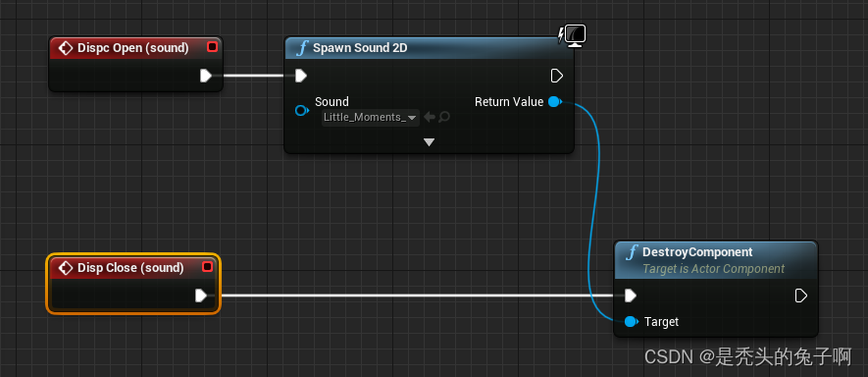Click the DestroyComponent function icon
Viewport: 868px width, 377px height.
click(631, 252)
